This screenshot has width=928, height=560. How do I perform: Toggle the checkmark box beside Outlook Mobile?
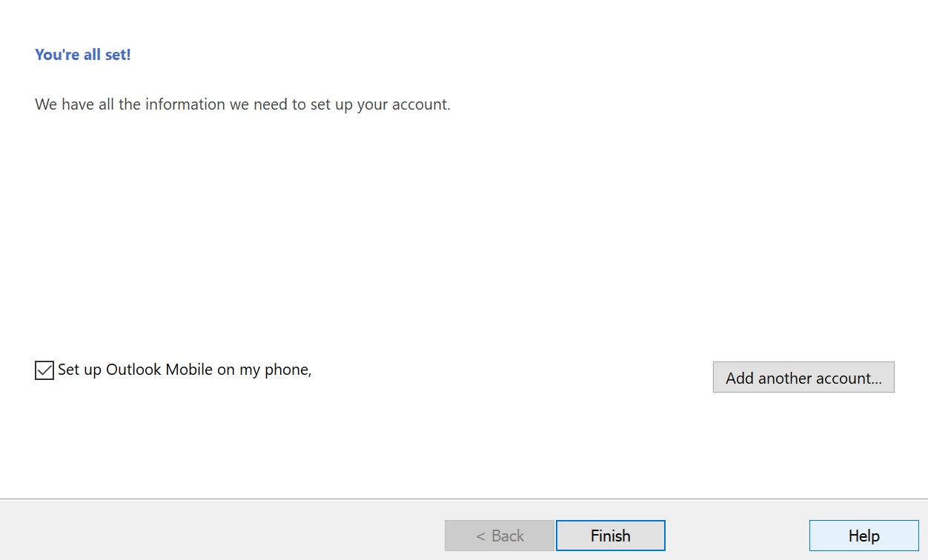tap(44, 370)
